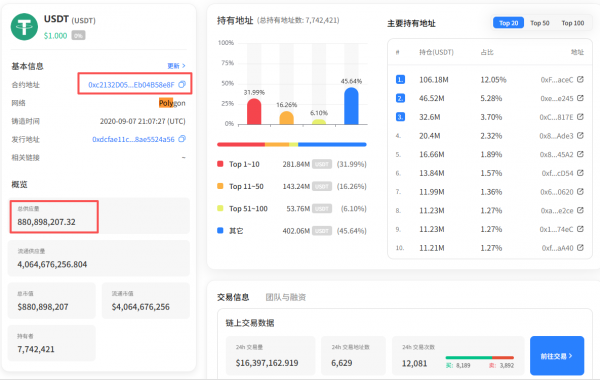Click the 11.21M holding amount
This screenshot has height=380, width=600.
(432, 248)
